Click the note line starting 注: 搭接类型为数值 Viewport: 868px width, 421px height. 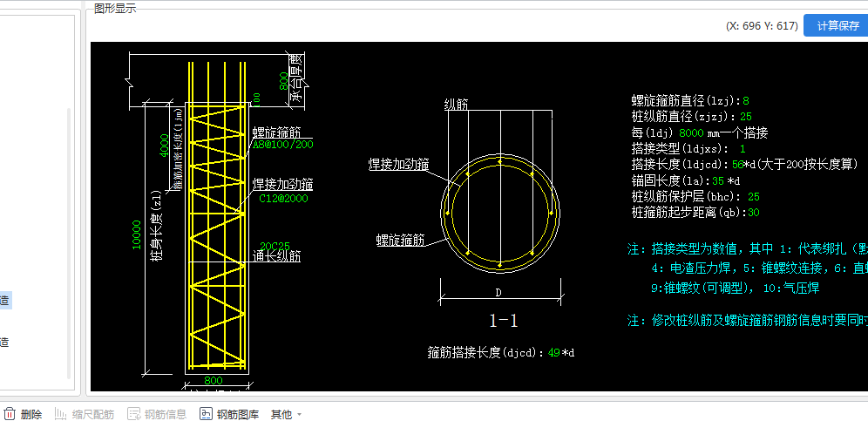(x=748, y=248)
